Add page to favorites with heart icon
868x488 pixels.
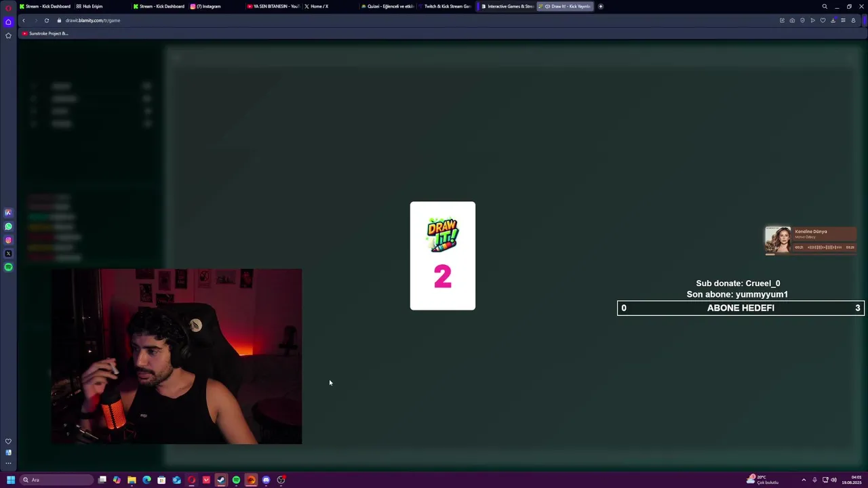[823, 20]
